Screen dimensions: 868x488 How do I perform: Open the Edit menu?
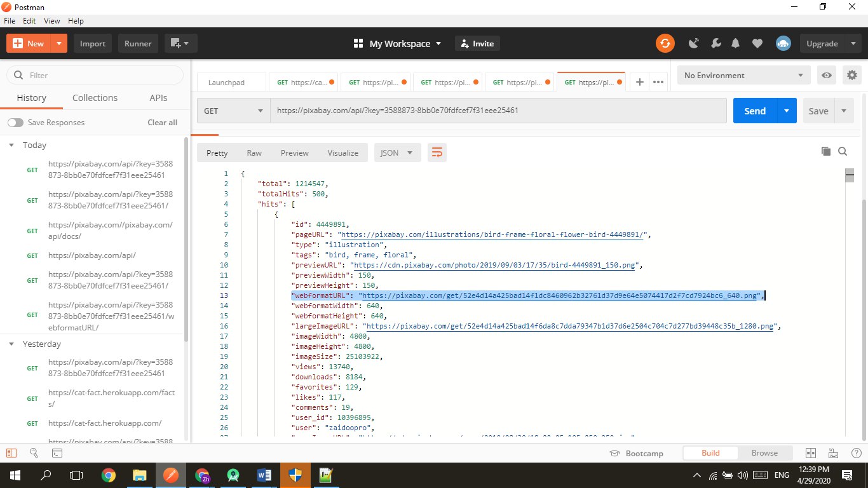pos(29,20)
